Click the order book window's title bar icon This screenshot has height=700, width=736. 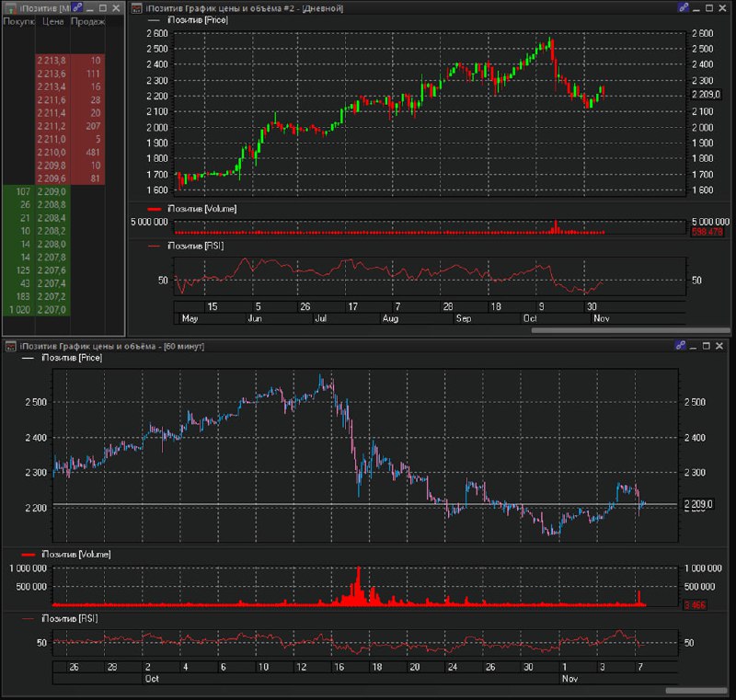point(10,8)
